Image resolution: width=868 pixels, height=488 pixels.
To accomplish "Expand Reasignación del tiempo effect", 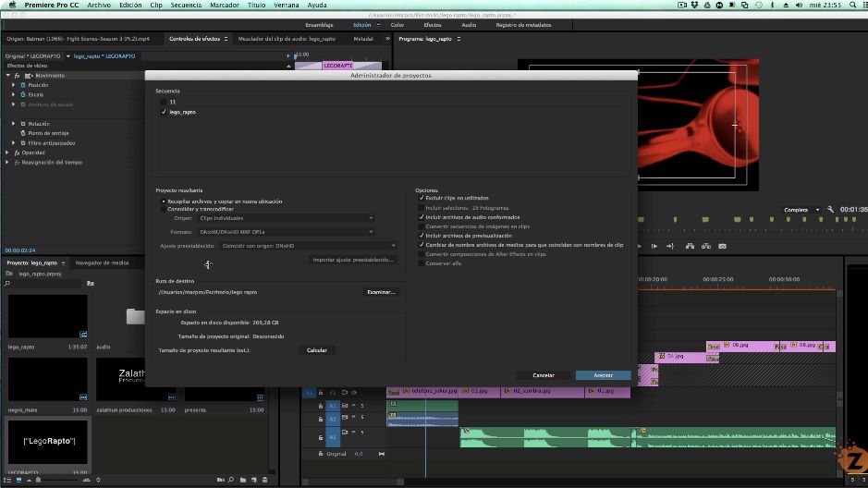I will [x=7, y=162].
